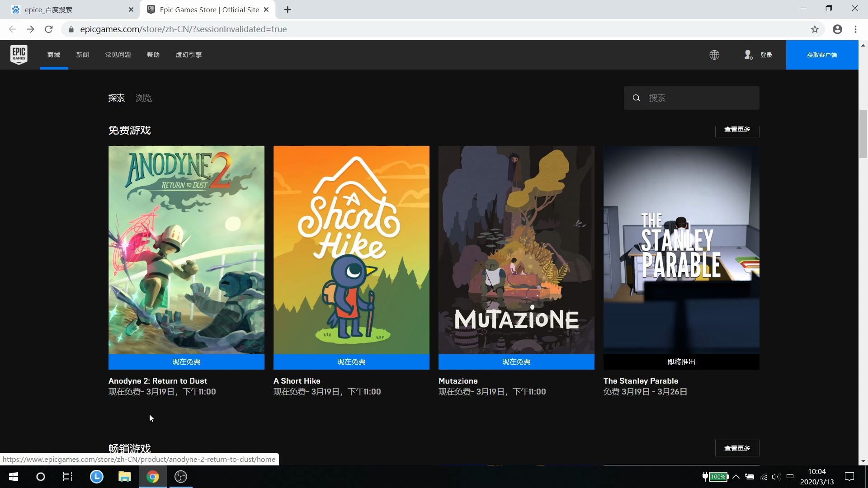The image size is (868, 488).
Task: Open the Anodyne 2 cover image
Action: click(x=186, y=250)
